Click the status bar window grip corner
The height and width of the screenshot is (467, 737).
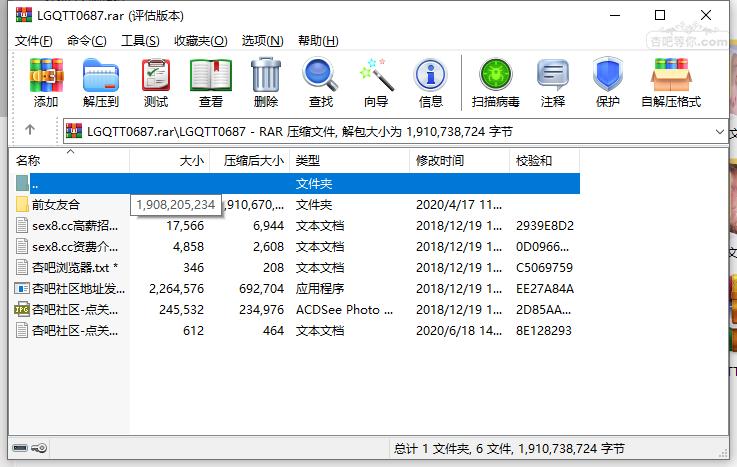[723, 452]
